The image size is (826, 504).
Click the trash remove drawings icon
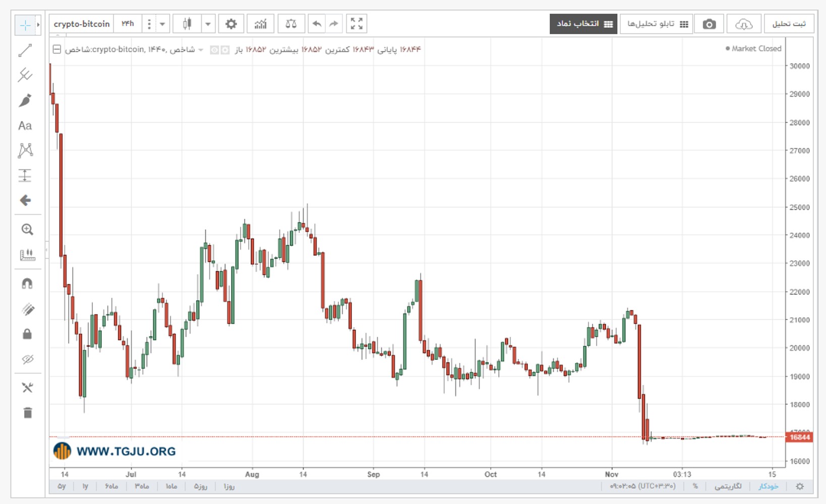click(27, 413)
